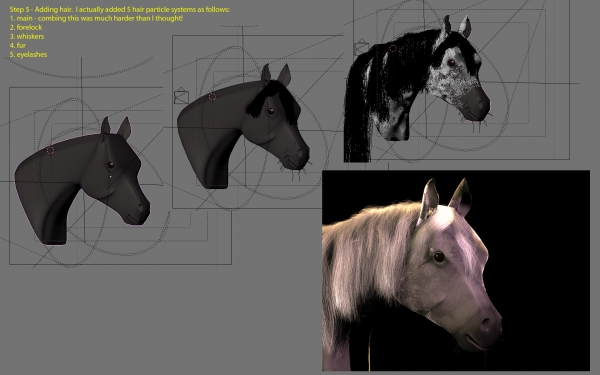
Task: Select the box-shaped object beside the full-mane horse
Action: (362, 47)
